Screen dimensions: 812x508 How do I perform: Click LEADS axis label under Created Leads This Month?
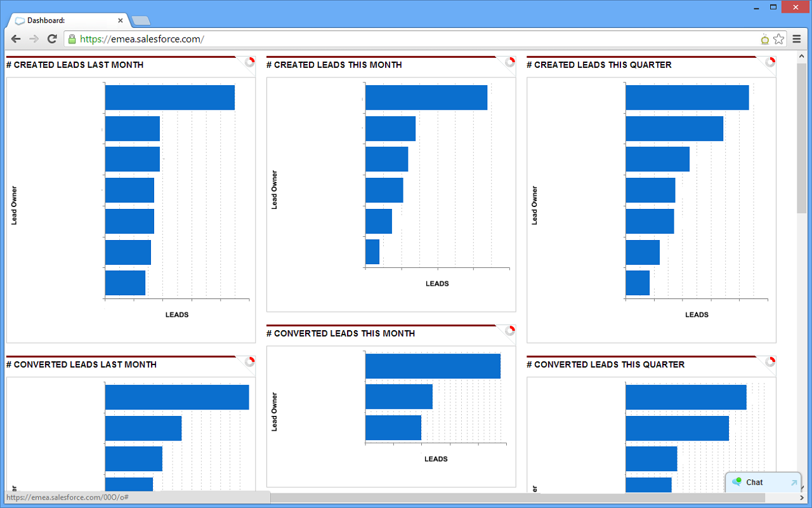[437, 284]
